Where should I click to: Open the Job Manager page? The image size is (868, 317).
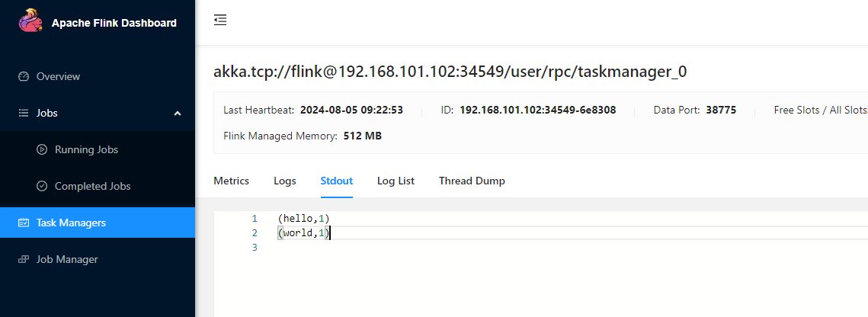click(67, 259)
